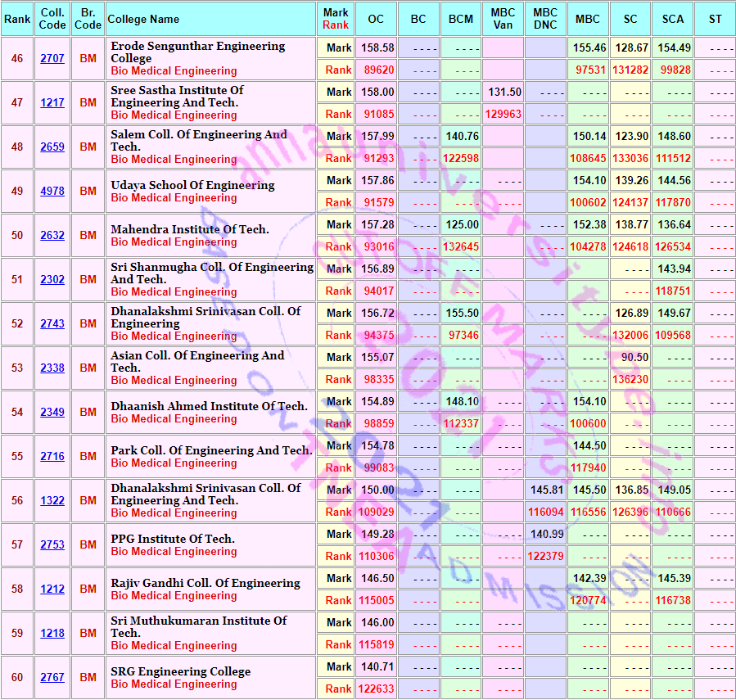Follow link 2716 for Park College
This screenshot has height=700, width=736.
(52, 456)
